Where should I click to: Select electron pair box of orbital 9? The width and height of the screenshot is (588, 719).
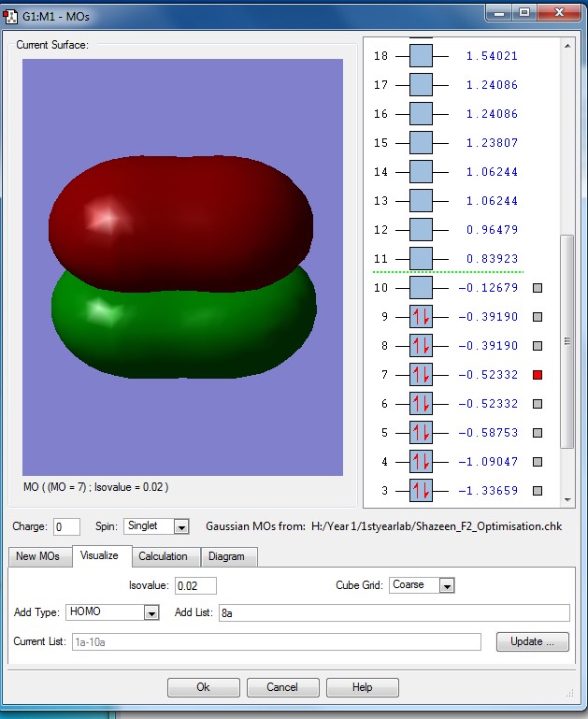[x=421, y=317]
